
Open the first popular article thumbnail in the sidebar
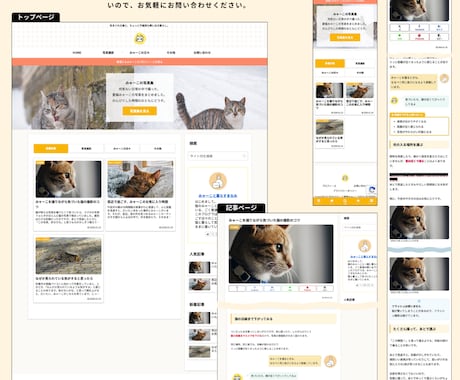click(x=199, y=267)
